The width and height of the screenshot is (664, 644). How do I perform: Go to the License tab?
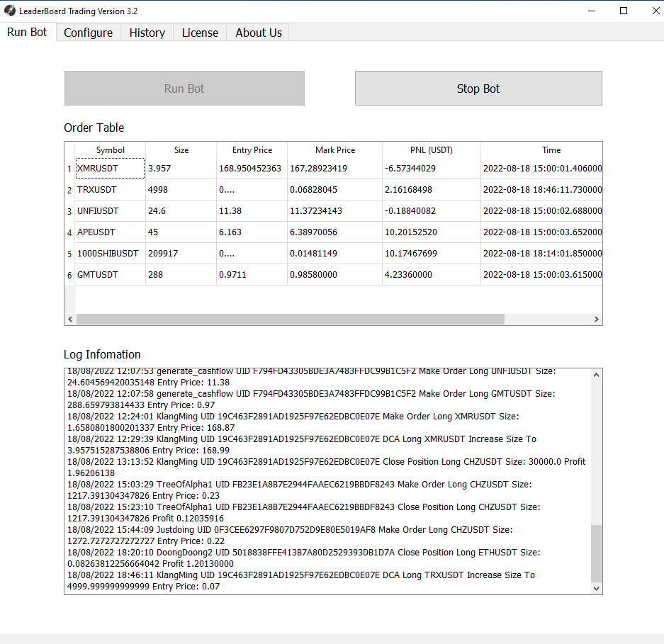pos(200,33)
